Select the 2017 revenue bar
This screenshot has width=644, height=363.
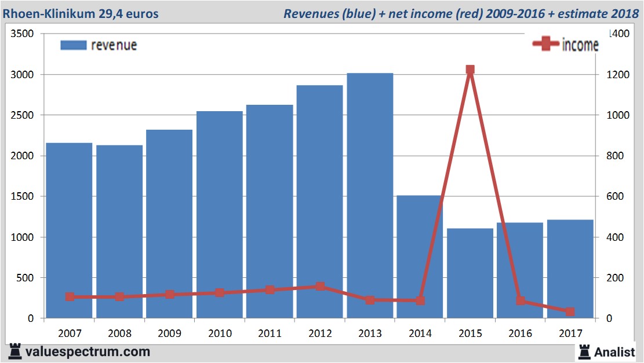pos(570,269)
